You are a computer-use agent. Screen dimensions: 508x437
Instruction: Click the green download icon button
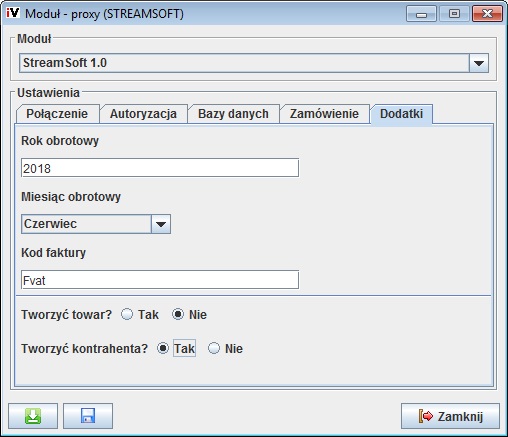click(33, 416)
